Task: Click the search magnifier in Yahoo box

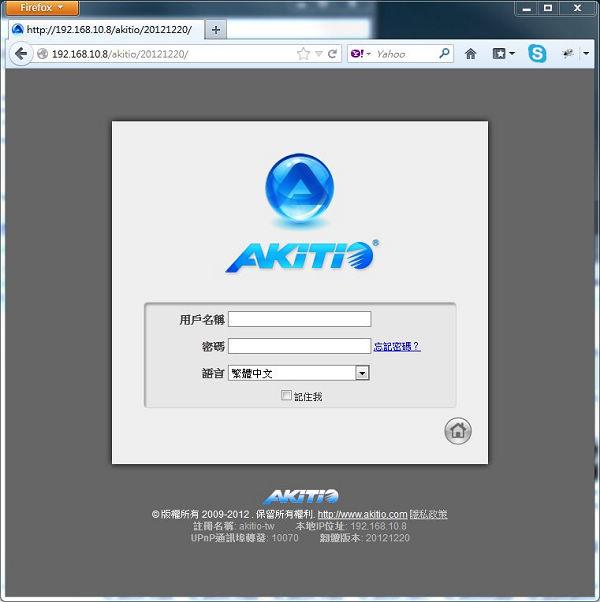Action: tap(444, 54)
